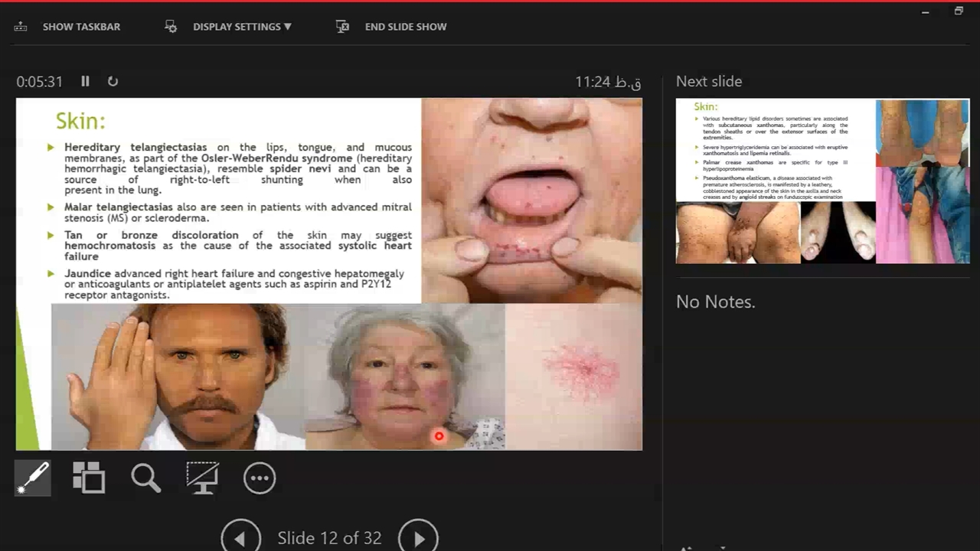This screenshot has width=980, height=551.
Task: Click the 11:24 clock display
Action: coord(608,81)
